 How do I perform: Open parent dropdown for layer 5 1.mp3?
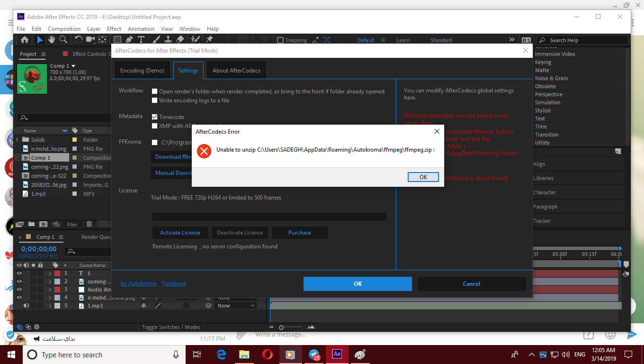(x=236, y=306)
